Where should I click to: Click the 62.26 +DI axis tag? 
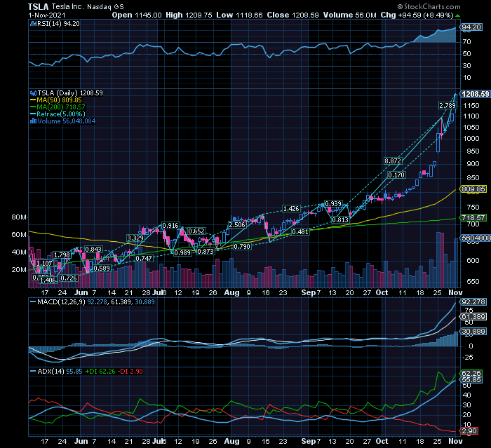(x=471, y=373)
